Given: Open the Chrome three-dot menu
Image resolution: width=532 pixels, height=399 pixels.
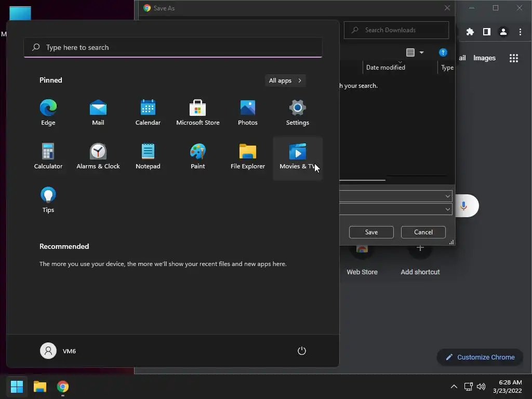Looking at the screenshot, I should 520,32.
